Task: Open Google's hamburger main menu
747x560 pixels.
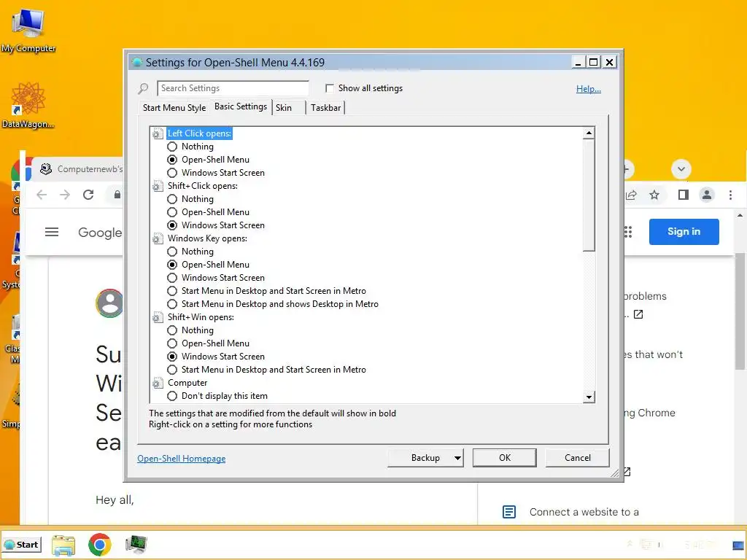Action: coord(52,232)
